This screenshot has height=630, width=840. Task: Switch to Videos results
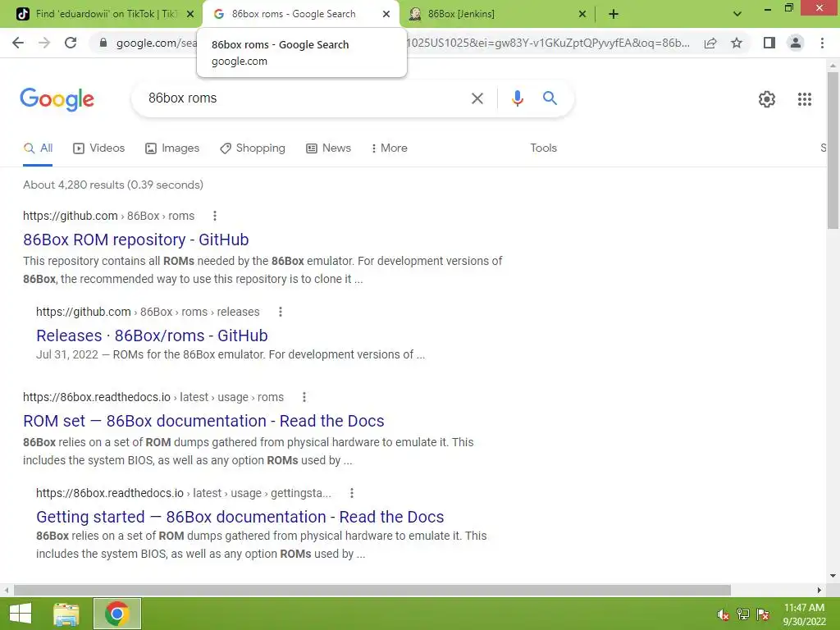(x=99, y=148)
